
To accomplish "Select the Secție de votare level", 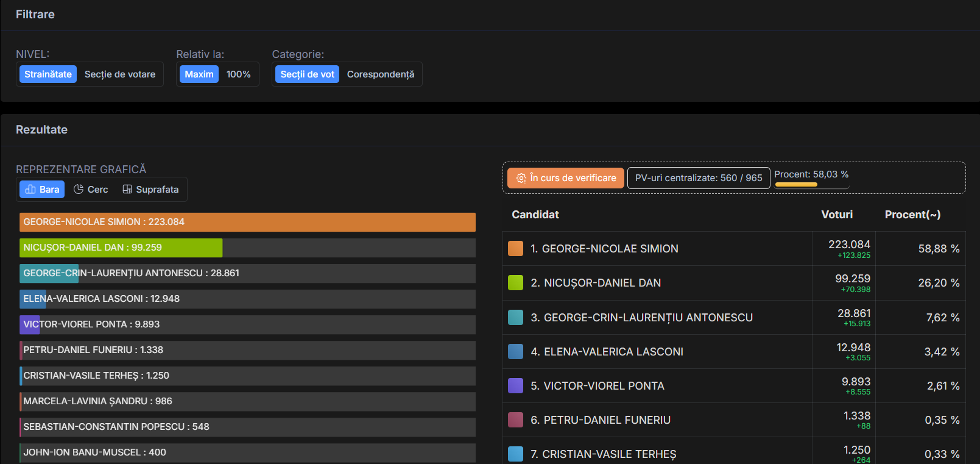I will coord(120,74).
